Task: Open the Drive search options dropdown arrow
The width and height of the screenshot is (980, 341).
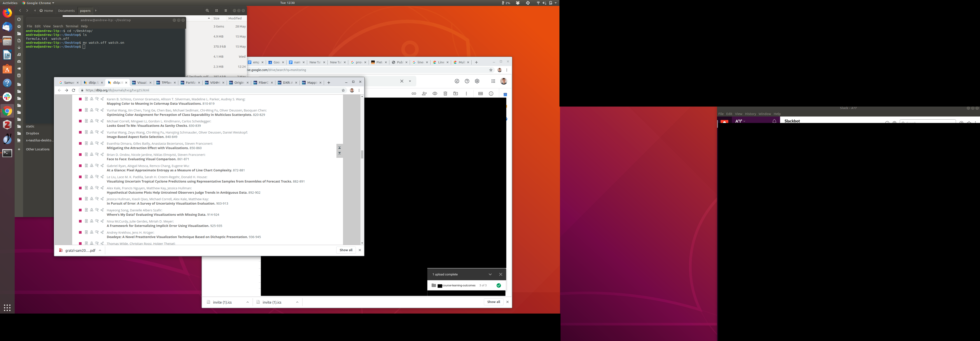Action: (x=410, y=81)
